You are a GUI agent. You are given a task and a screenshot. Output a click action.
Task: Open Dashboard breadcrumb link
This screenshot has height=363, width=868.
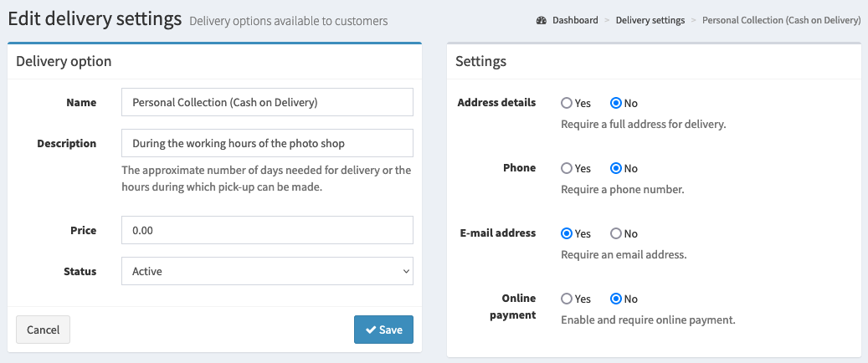click(575, 20)
